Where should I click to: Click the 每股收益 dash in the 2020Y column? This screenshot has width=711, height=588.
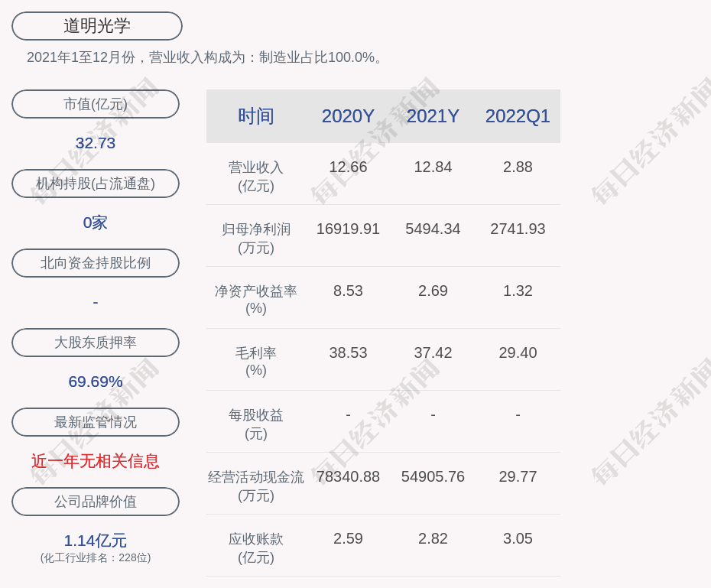pos(349,414)
